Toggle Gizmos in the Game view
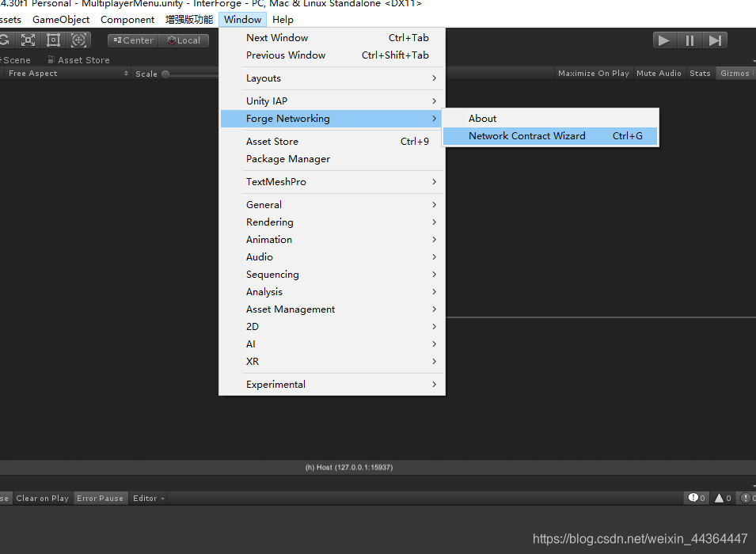 (735, 74)
